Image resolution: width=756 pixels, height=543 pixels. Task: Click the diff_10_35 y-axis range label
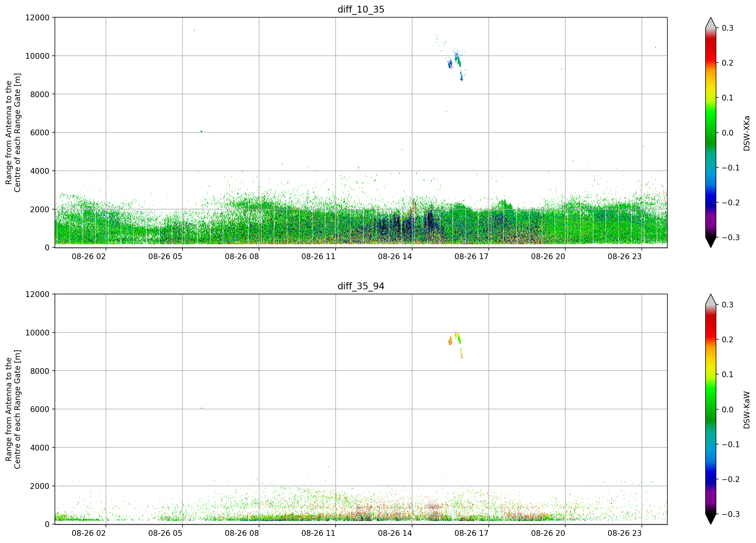[x=13, y=133]
